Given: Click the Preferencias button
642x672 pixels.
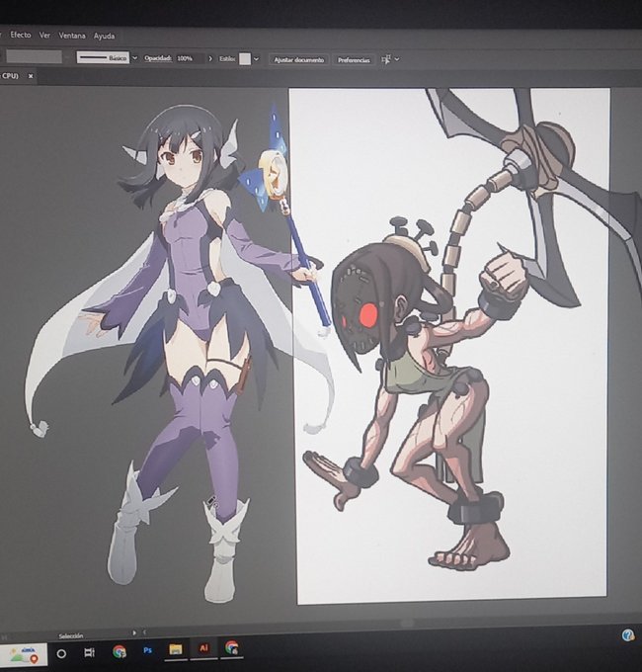Looking at the screenshot, I should point(354,60).
